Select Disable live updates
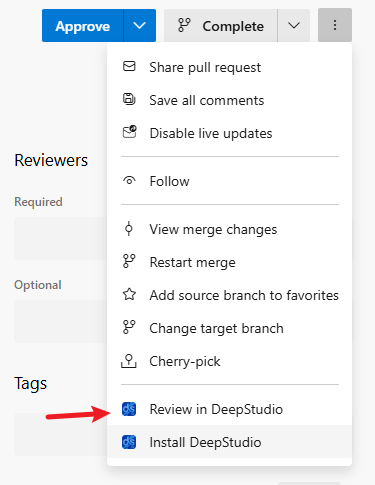 click(x=229, y=133)
